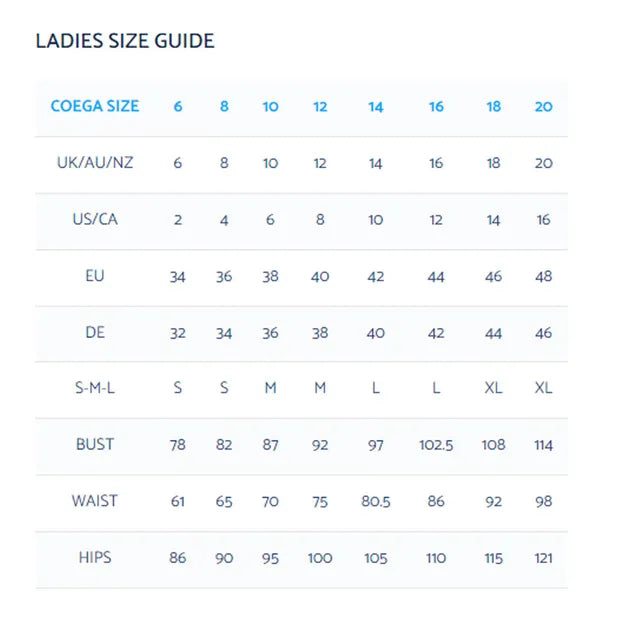Select the S-M-L row label
The height and width of the screenshot is (640, 640).
point(95,387)
